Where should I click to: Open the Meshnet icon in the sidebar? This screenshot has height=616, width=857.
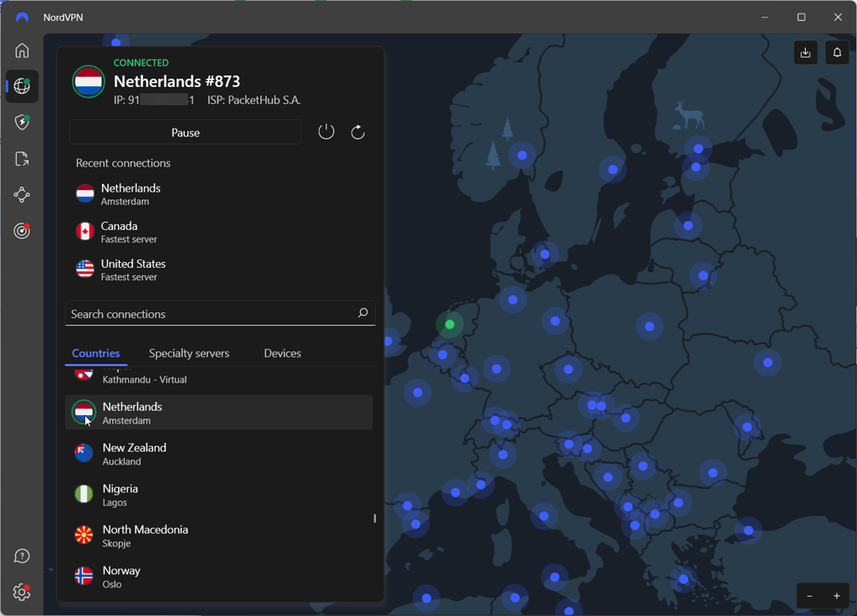(x=22, y=194)
